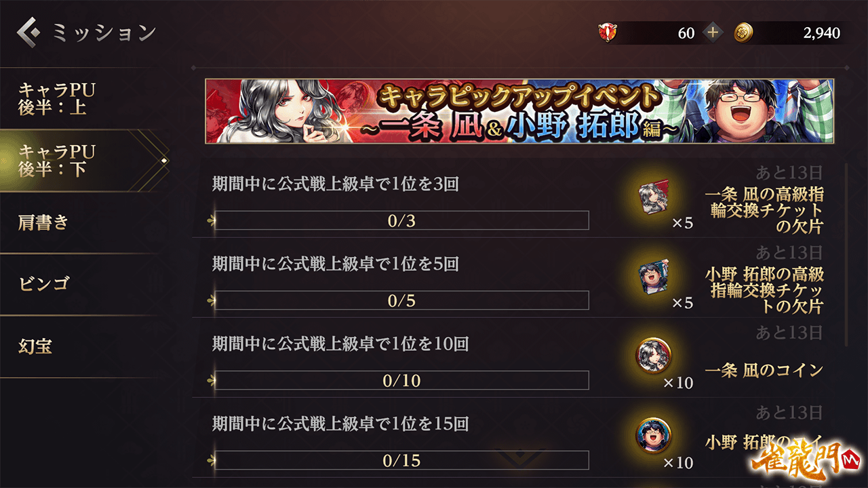
Task: Tap the red gem currency icon
Action: click(608, 33)
